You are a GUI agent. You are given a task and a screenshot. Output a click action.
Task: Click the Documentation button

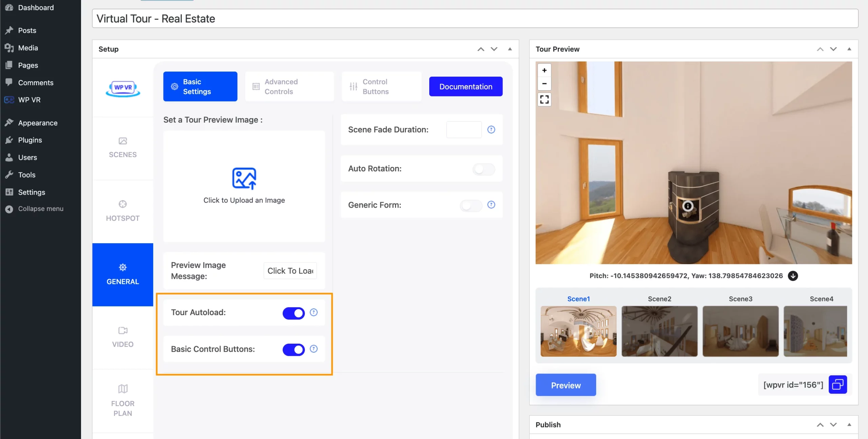click(x=465, y=86)
